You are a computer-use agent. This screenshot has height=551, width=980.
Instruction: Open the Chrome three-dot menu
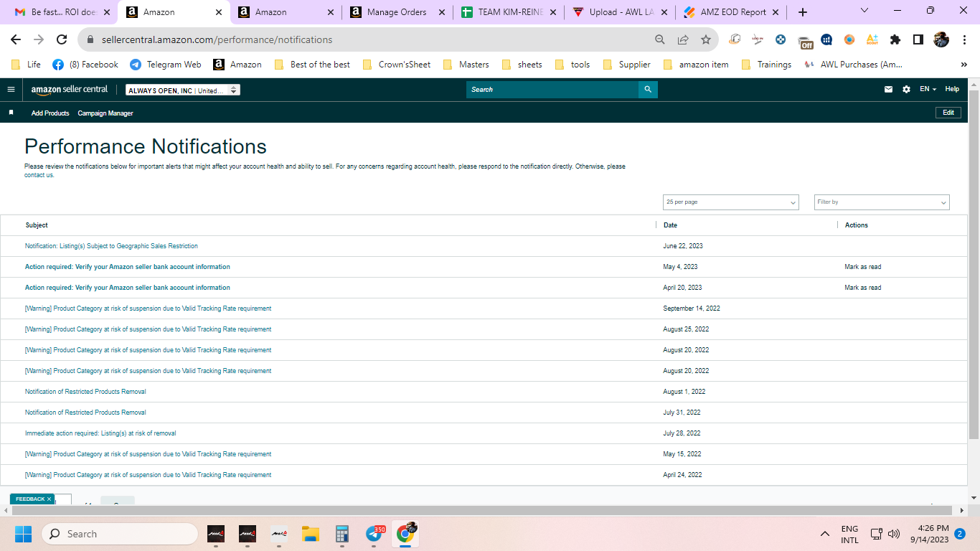(x=963, y=39)
